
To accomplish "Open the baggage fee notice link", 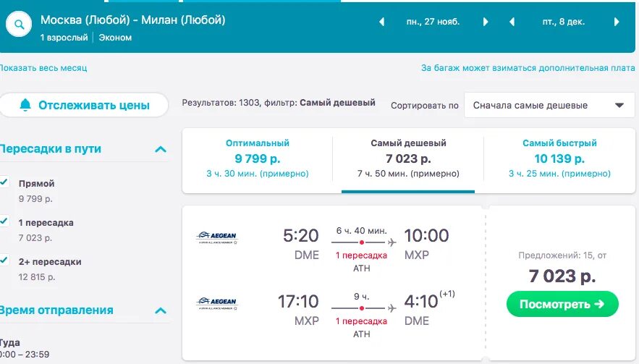I will pos(528,68).
